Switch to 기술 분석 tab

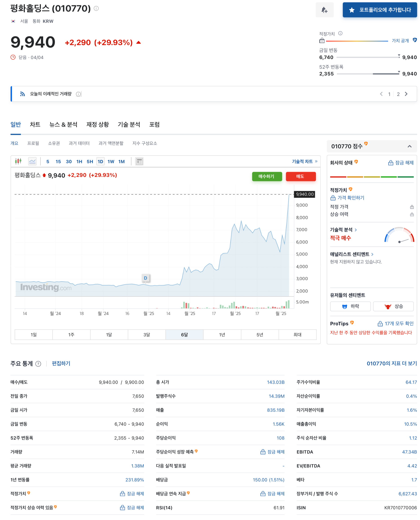click(x=129, y=124)
